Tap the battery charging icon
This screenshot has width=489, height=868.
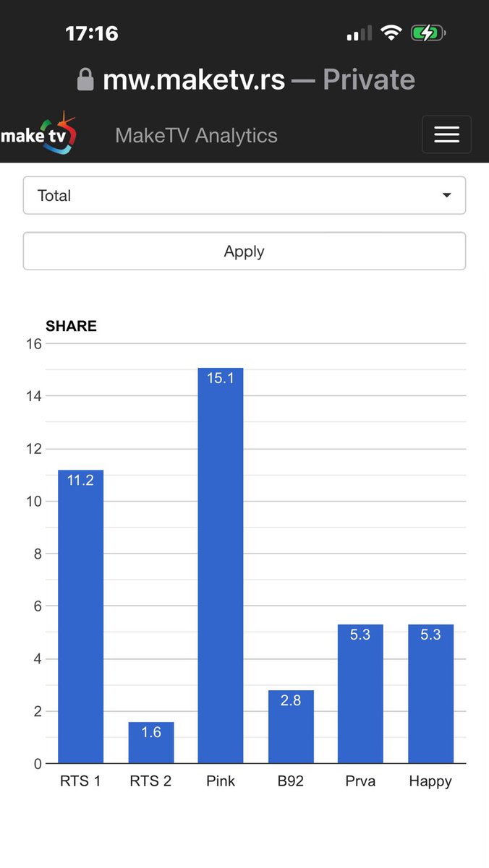coord(428,33)
